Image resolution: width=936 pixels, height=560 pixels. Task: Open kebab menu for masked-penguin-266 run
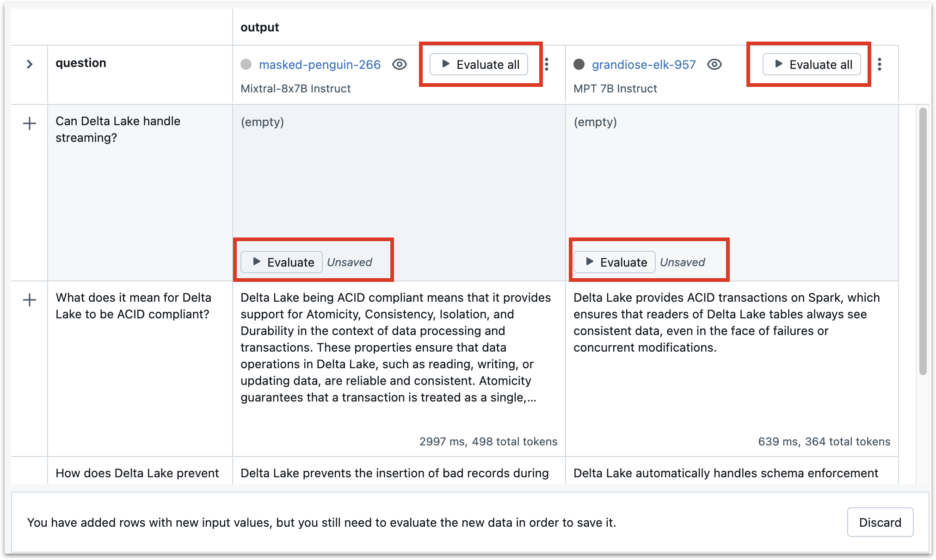click(547, 64)
